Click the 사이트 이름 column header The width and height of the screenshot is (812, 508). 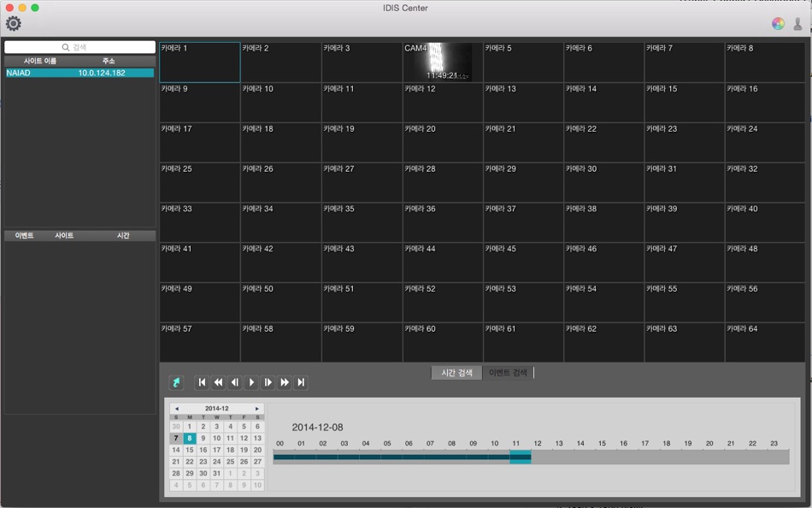pos(40,62)
